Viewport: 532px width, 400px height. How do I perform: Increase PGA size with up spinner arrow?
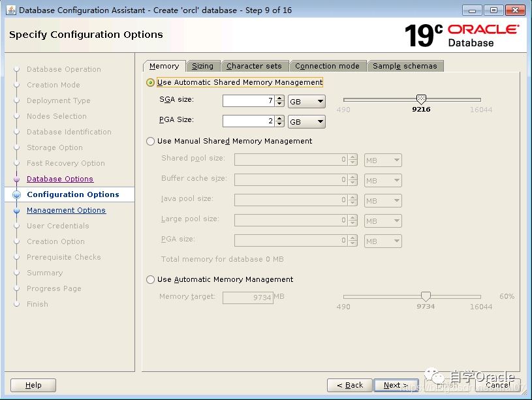coord(280,119)
